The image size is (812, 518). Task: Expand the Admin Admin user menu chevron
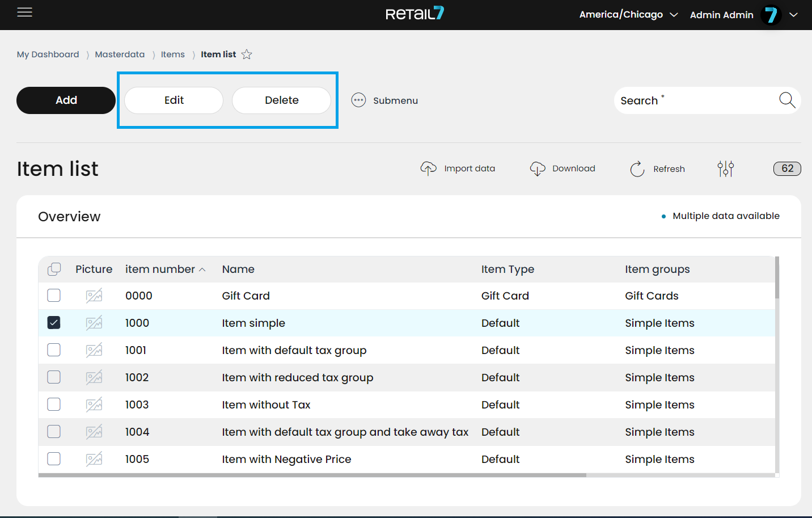coord(793,15)
